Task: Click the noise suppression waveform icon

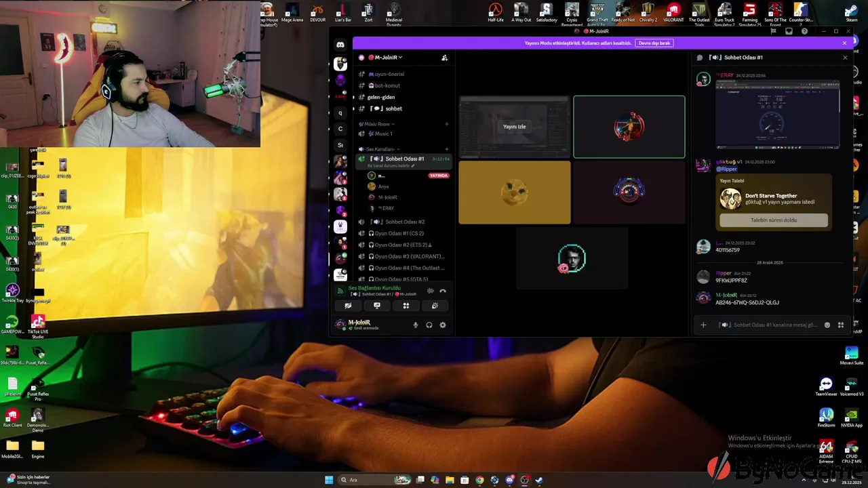Action: [430, 291]
